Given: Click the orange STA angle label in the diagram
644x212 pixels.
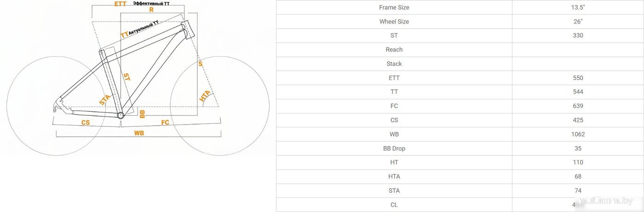Looking at the screenshot, I should coord(105,99).
